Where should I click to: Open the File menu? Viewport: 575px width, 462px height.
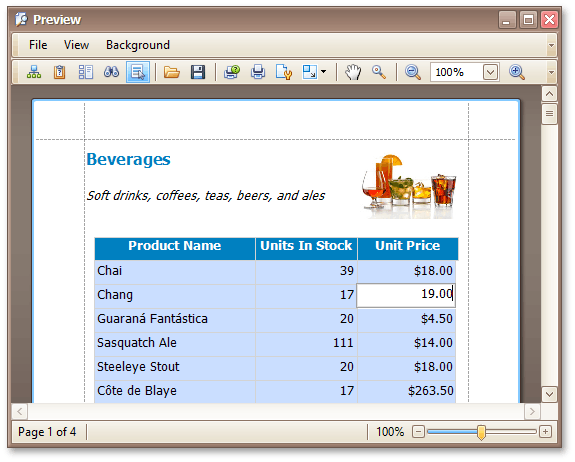pos(38,45)
